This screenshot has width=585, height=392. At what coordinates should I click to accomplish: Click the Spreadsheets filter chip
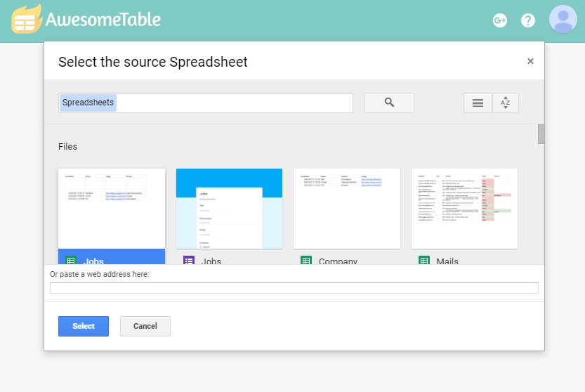[x=88, y=103]
